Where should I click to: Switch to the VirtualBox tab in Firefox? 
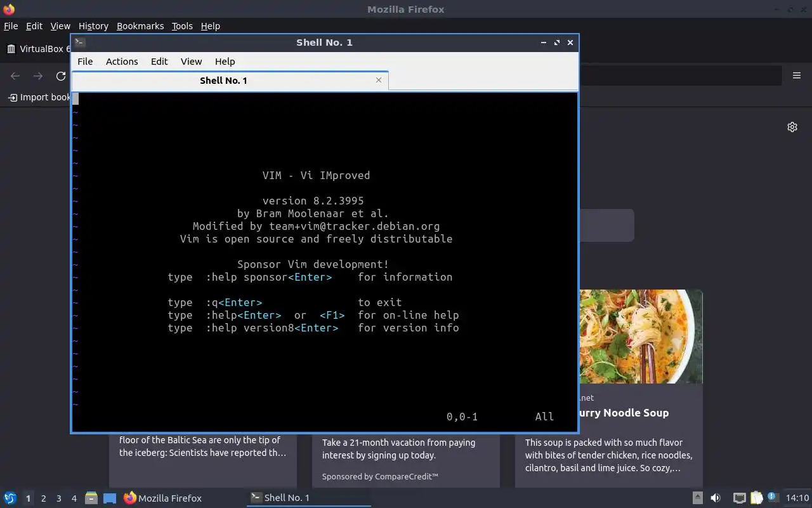[x=37, y=49]
